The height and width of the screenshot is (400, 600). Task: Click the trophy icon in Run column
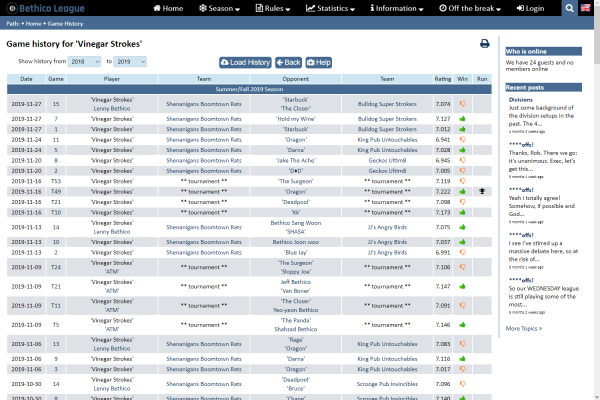point(482,190)
